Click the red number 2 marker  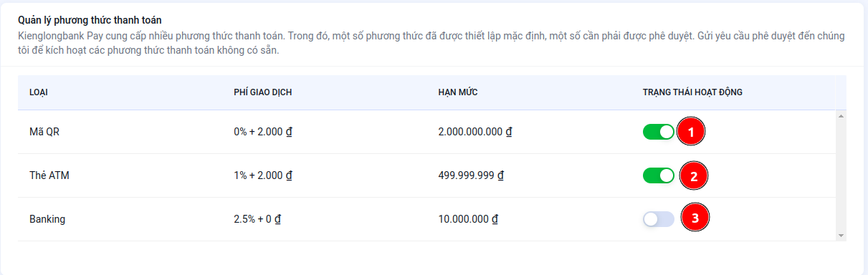[x=694, y=175]
